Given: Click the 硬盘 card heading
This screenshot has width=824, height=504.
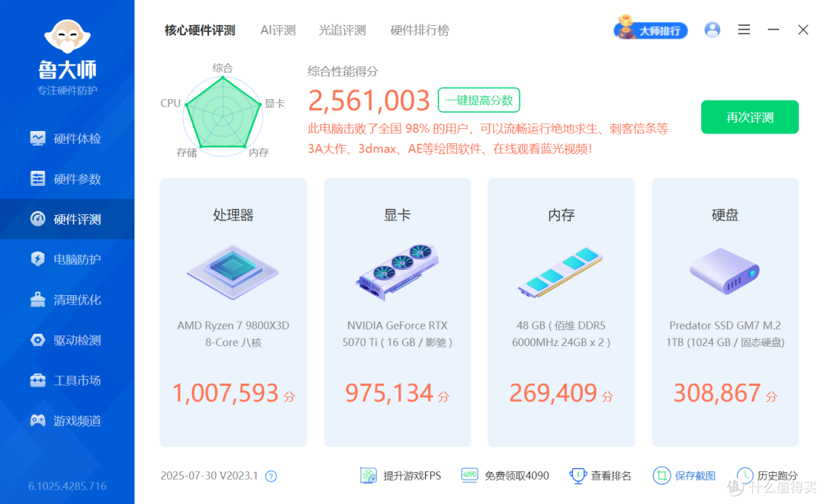Looking at the screenshot, I should click(x=726, y=215).
